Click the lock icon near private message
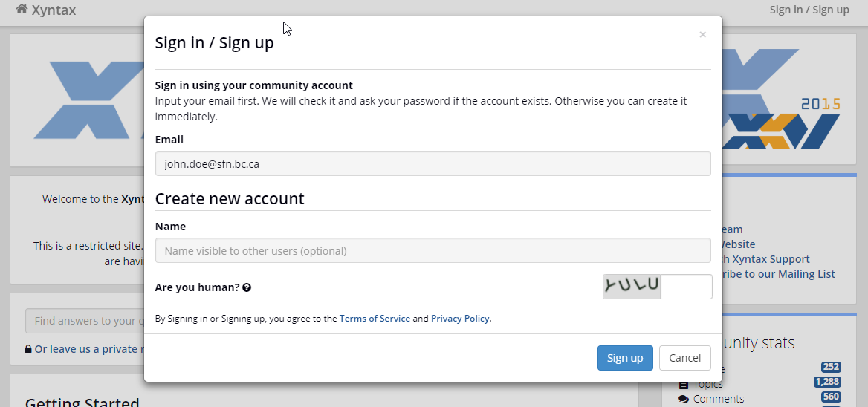Viewport: 868px width, 407px height. (x=27, y=349)
